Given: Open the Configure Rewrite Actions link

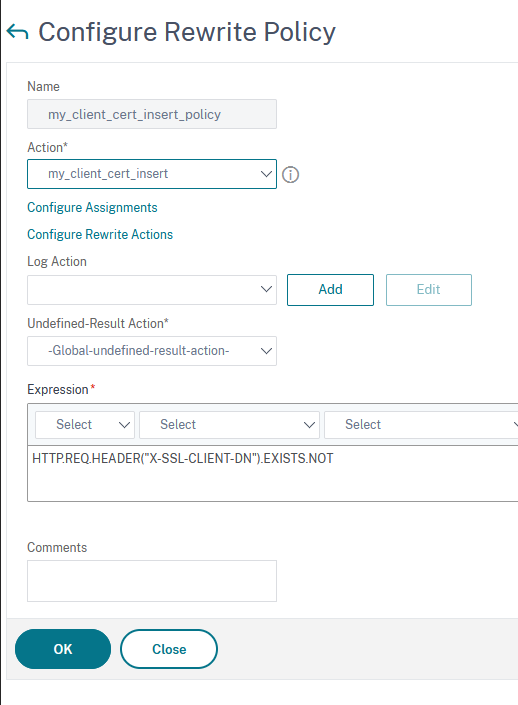Looking at the screenshot, I should pos(100,234).
